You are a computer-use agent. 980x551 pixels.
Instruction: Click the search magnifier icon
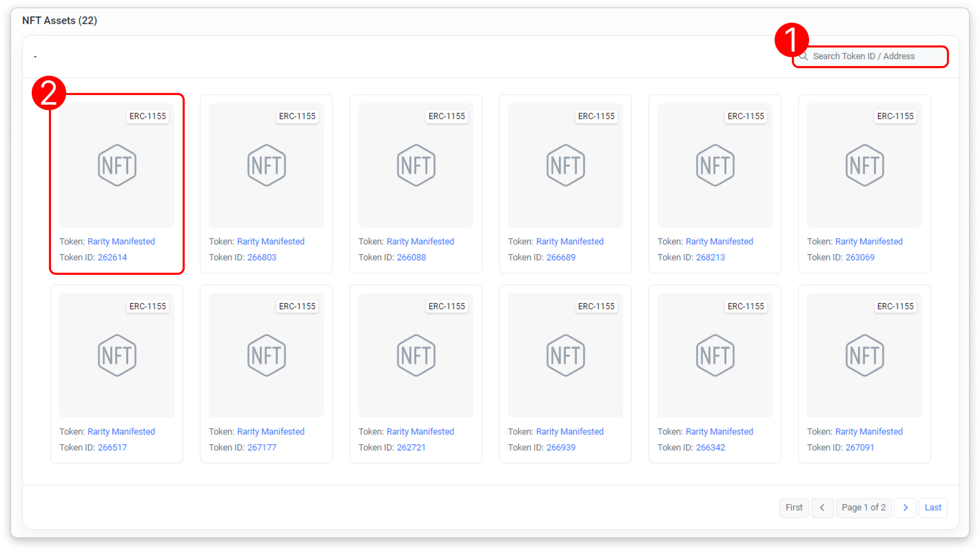click(x=804, y=56)
